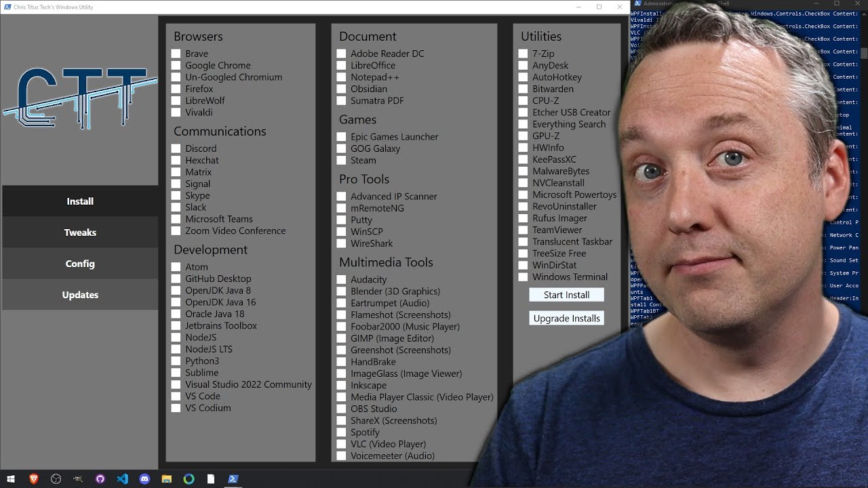Switch to the Install tab
The width and height of the screenshot is (868, 488).
pos(80,201)
